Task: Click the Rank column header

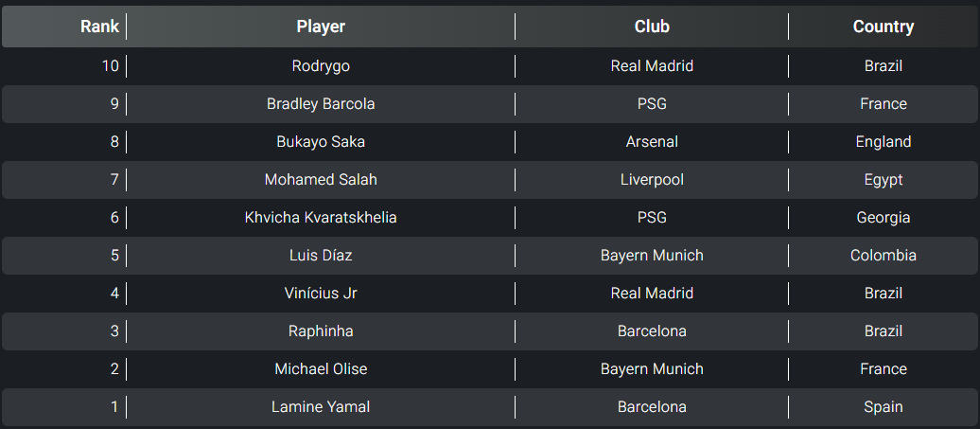Action: click(99, 27)
